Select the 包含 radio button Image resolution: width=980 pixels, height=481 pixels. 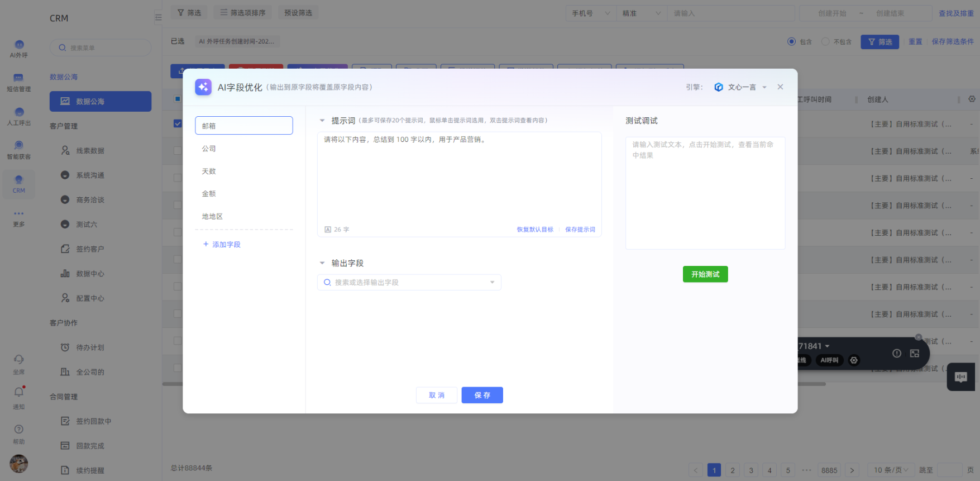pyautogui.click(x=791, y=42)
